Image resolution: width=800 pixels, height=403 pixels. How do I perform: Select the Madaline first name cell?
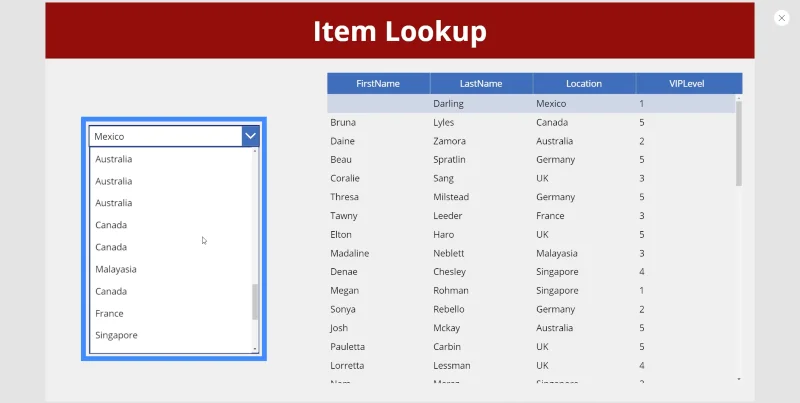349,253
